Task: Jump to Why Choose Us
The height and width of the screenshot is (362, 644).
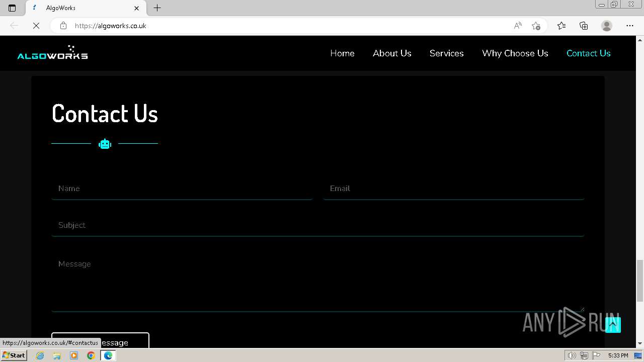Action: (x=515, y=53)
